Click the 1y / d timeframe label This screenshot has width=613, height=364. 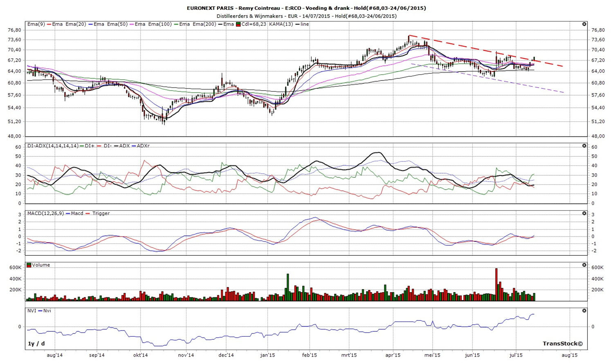tap(36, 344)
